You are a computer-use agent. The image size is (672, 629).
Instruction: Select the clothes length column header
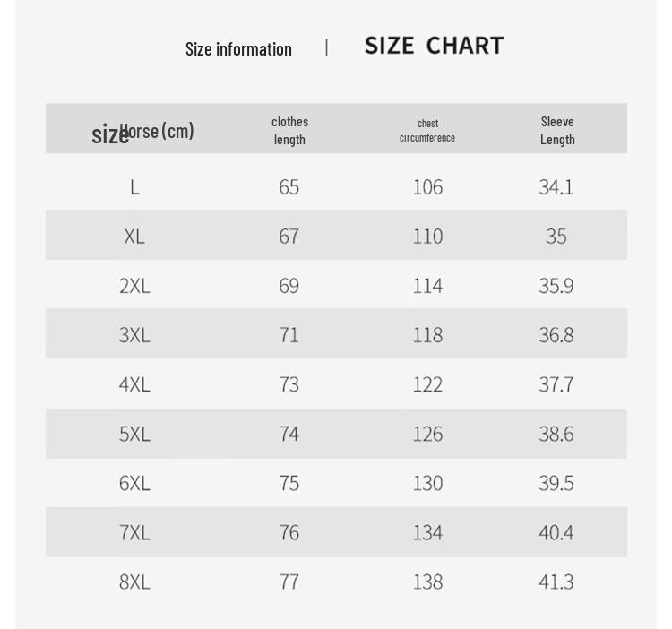pyautogui.click(x=289, y=130)
